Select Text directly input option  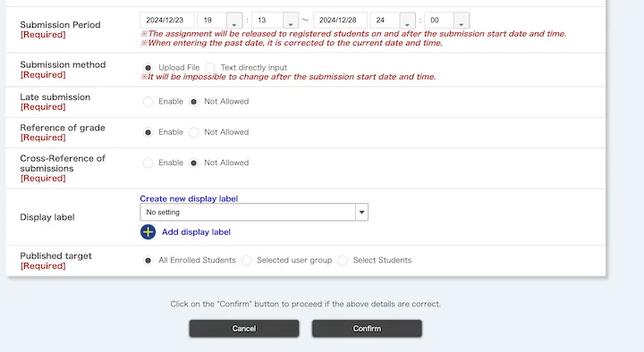pyautogui.click(x=210, y=68)
